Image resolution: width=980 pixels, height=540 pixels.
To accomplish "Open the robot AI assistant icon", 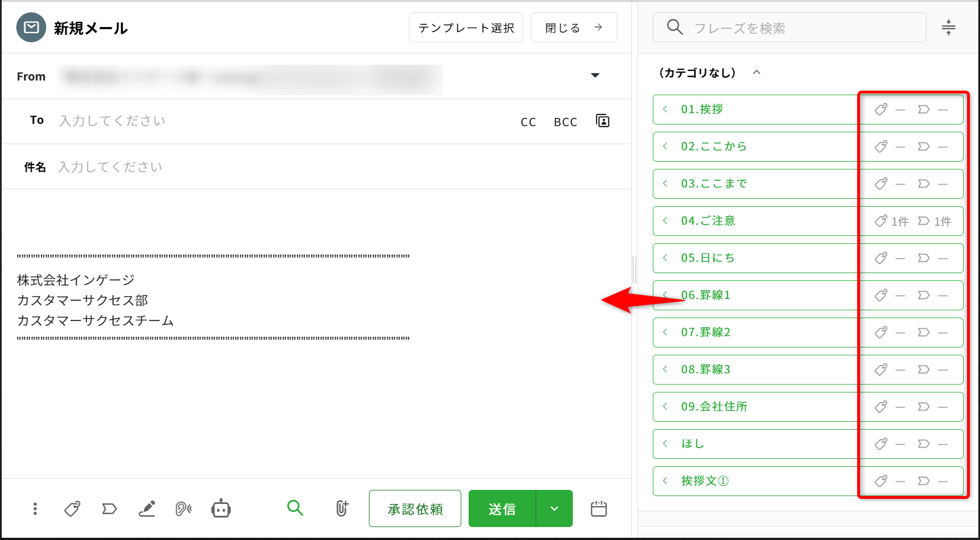I will click(x=221, y=509).
